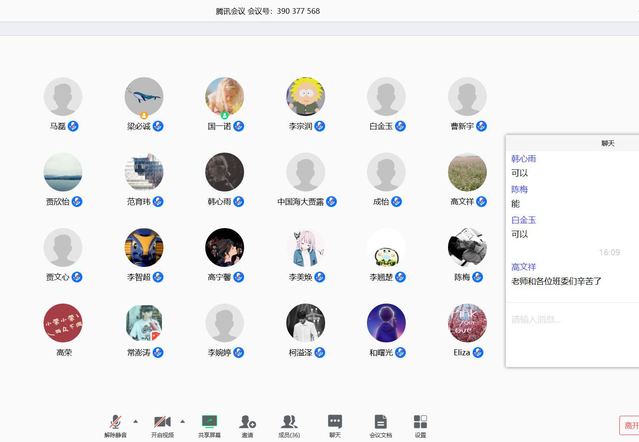
Task: Click sender name 韩心雨 in chat
Action: click(x=523, y=159)
